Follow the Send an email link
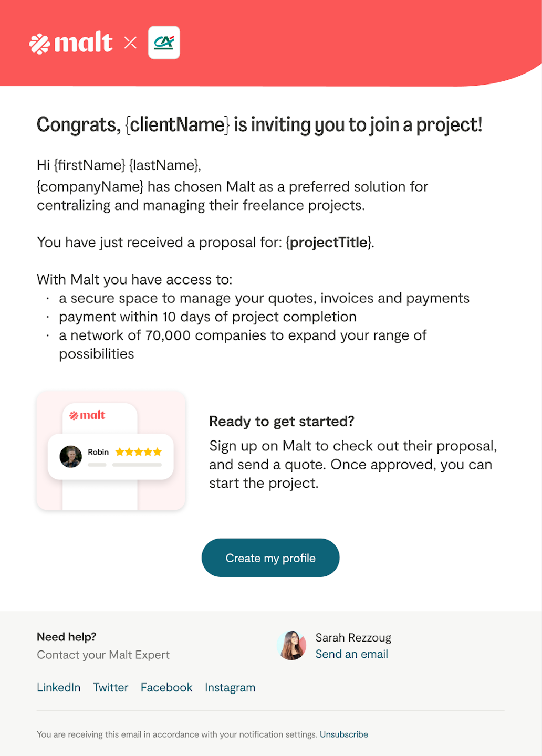Screen dimensions: 542x756 coord(351,654)
